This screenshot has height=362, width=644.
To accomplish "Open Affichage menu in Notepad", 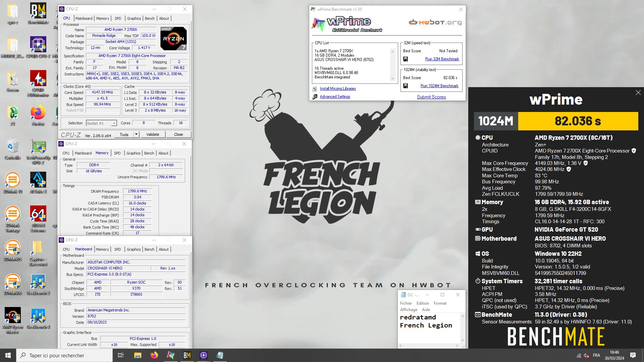I will pos(409,310).
